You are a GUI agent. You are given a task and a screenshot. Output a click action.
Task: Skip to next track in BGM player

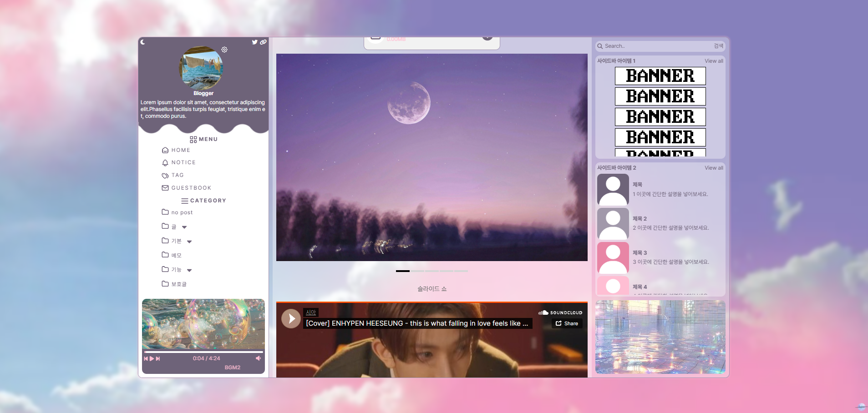pos(158,358)
